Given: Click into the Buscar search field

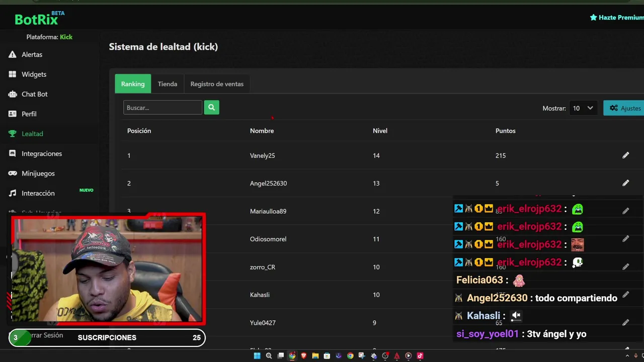Looking at the screenshot, I should click(163, 108).
